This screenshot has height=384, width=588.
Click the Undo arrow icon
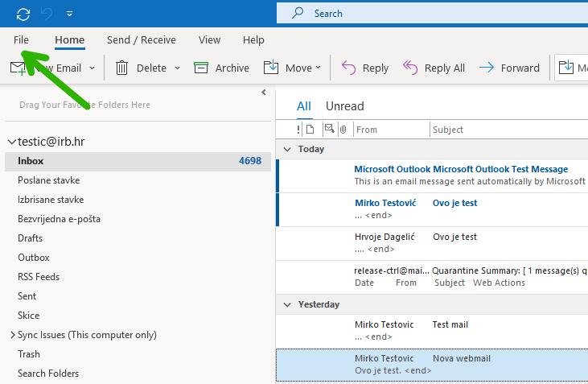[x=47, y=14]
